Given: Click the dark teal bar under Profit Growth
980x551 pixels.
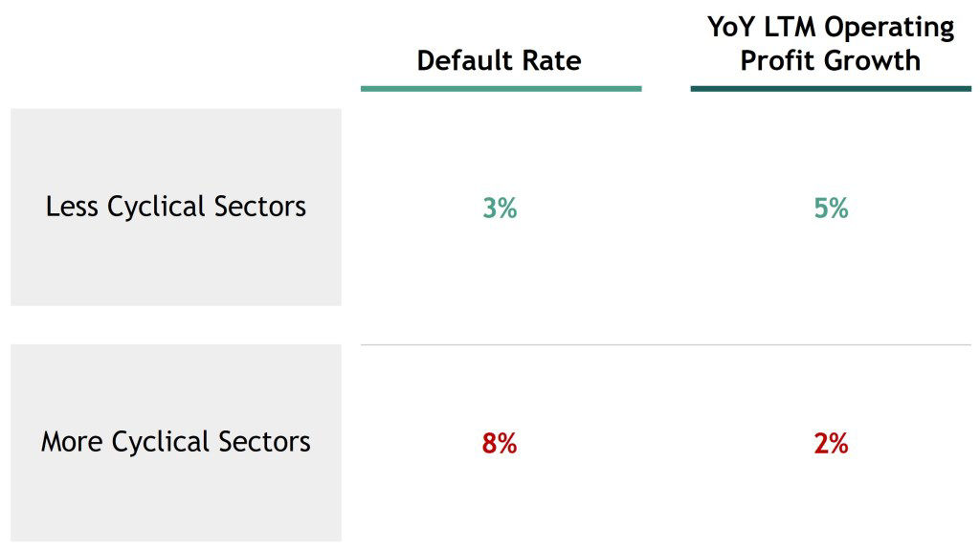Looking at the screenshot, I should point(831,89).
